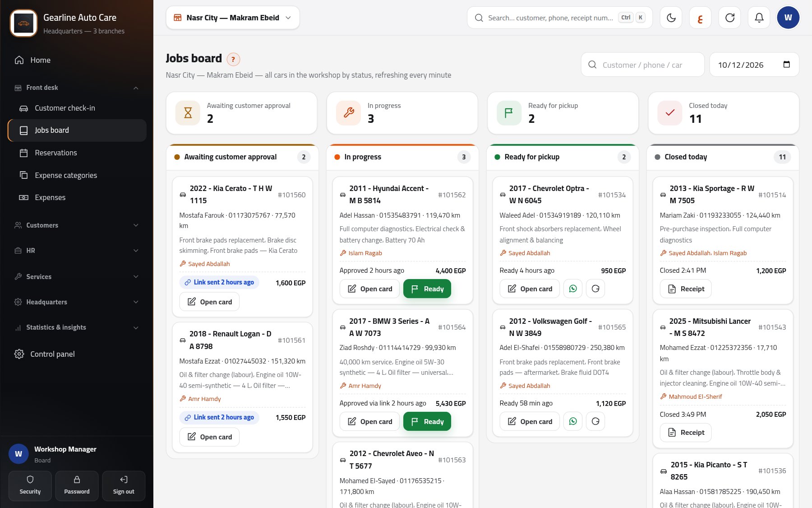Screen dimensions: 812x508
Task: Go to Home in sidebar
Action: (x=77, y=60)
